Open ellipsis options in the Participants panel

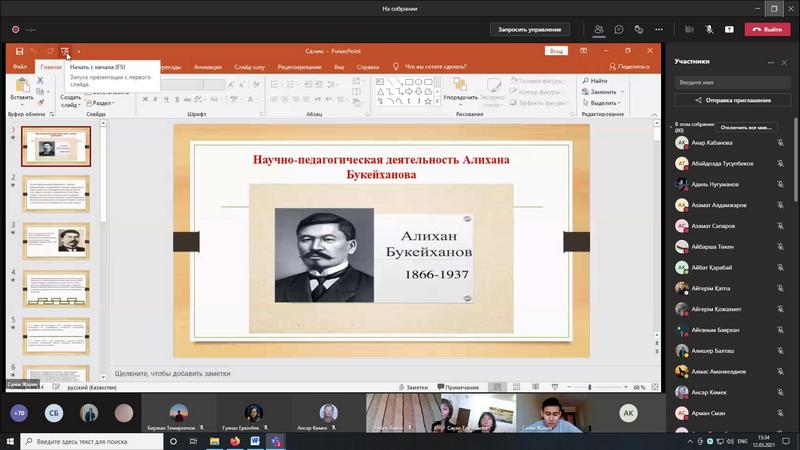(x=771, y=62)
